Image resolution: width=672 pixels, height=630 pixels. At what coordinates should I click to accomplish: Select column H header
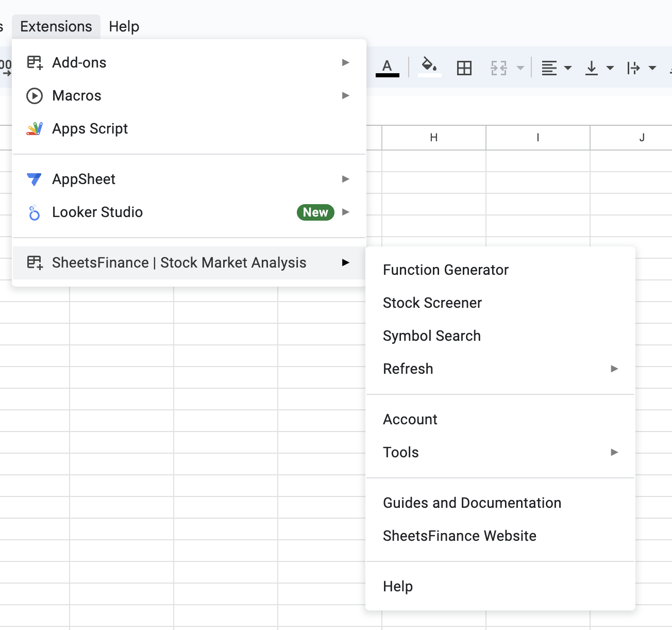(433, 138)
